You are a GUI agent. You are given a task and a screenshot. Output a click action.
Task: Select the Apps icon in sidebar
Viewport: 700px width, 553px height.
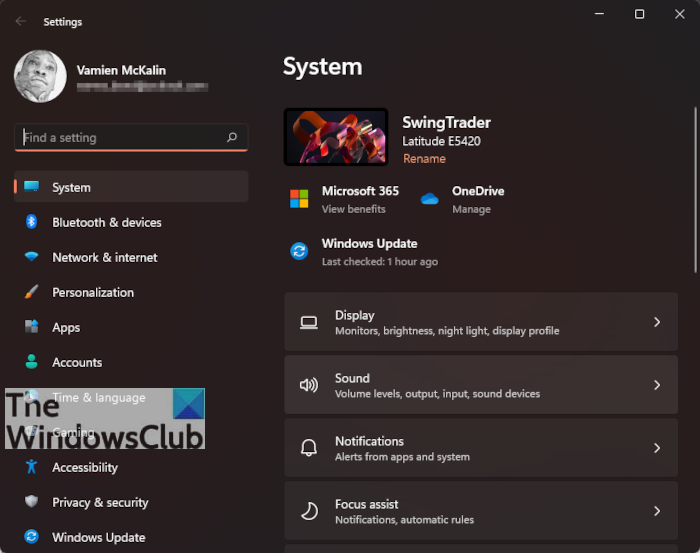[x=32, y=327]
